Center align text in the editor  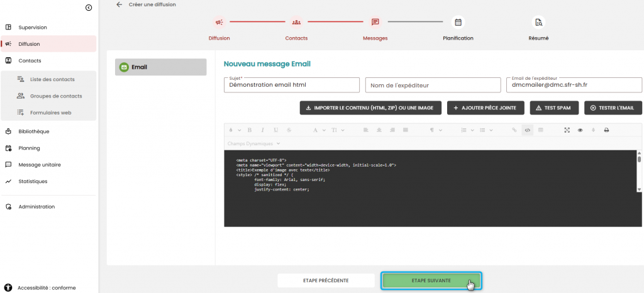coord(379,130)
